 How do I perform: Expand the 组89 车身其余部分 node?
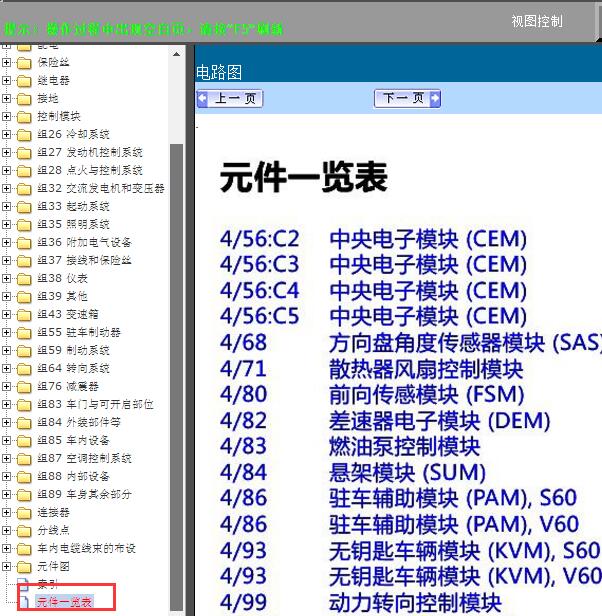point(6,494)
